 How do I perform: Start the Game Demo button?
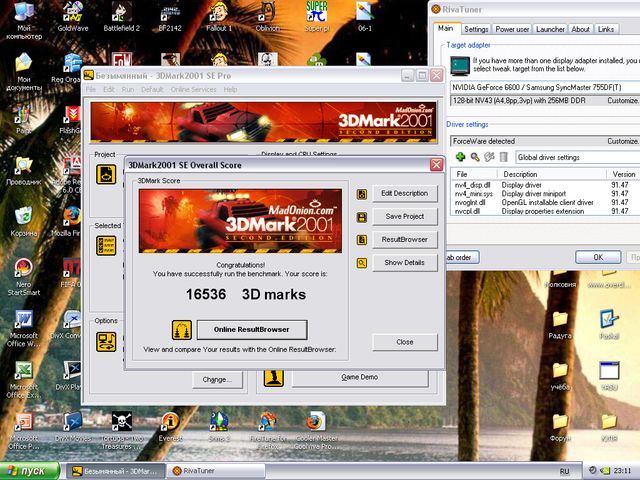click(x=360, y=378)
